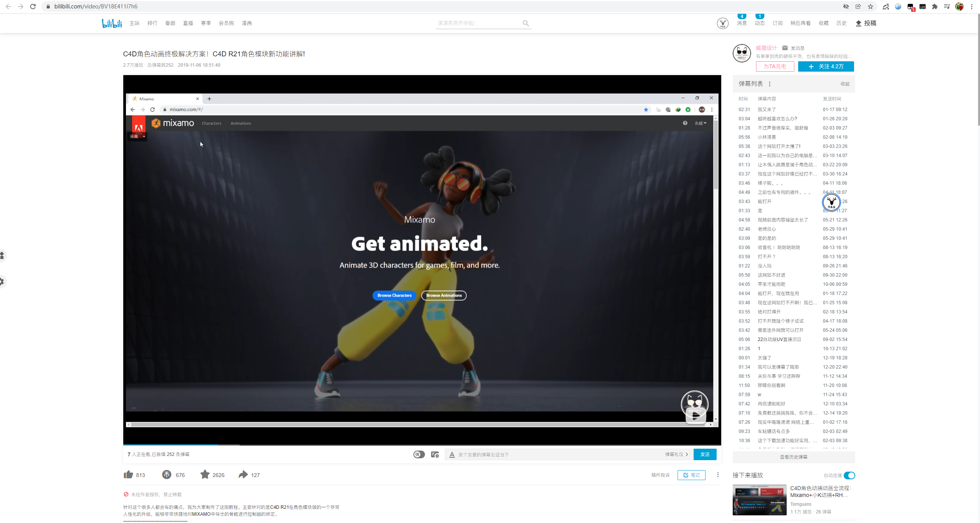
Task: Click 发送 to send danmaku
Action: (705, 454)
